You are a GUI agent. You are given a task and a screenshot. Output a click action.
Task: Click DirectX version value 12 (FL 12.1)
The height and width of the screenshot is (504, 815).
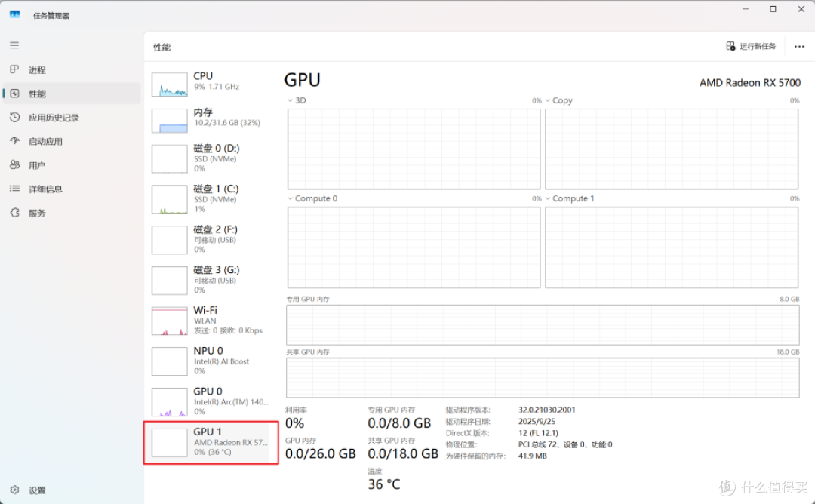pyautogui.click(x=538, y=433)
